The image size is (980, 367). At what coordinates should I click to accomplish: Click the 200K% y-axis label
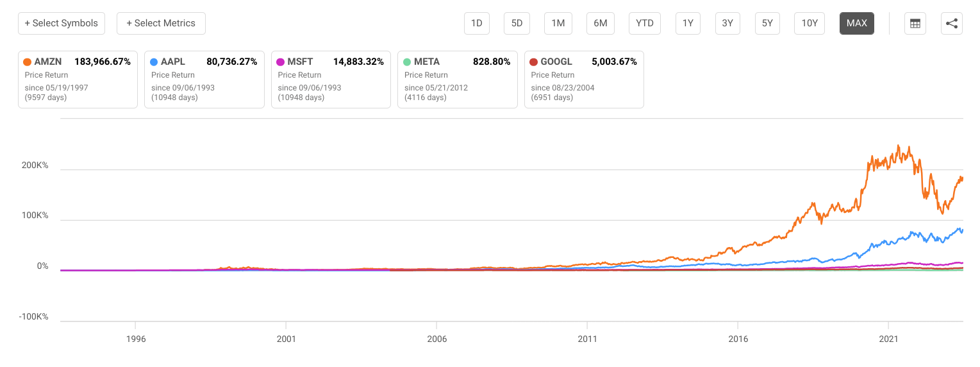[35, 165]
